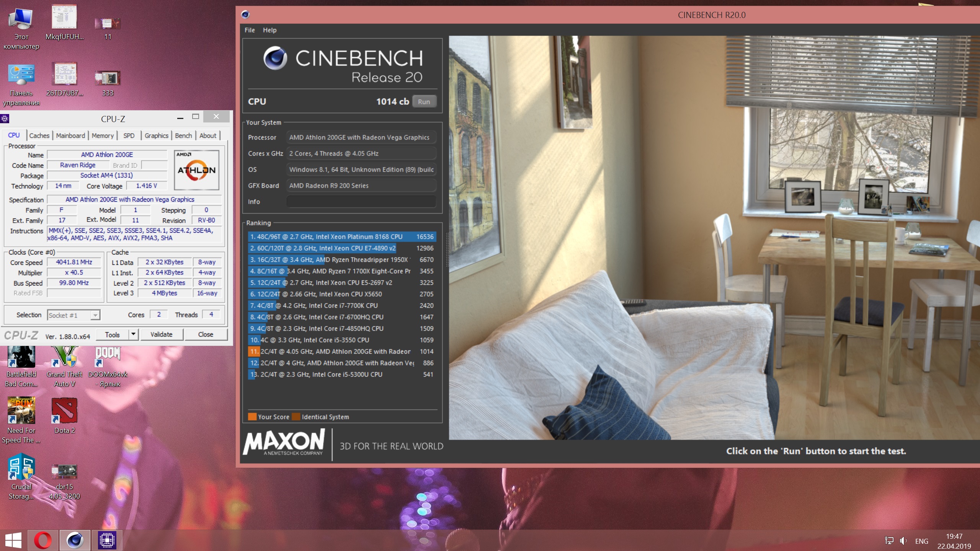This screenshot has height=551, width=980.
Task: Click the Cinebench title bar icon
Action: pos(245,15)
